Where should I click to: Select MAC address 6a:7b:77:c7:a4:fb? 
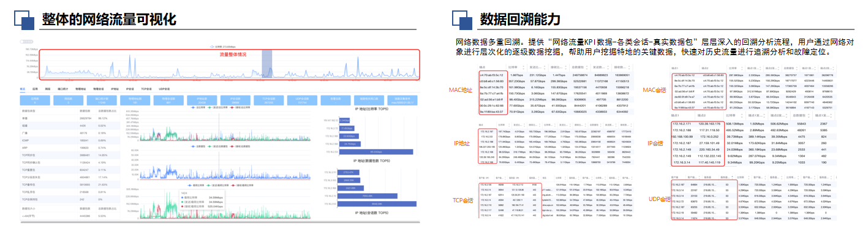(492, 93)
